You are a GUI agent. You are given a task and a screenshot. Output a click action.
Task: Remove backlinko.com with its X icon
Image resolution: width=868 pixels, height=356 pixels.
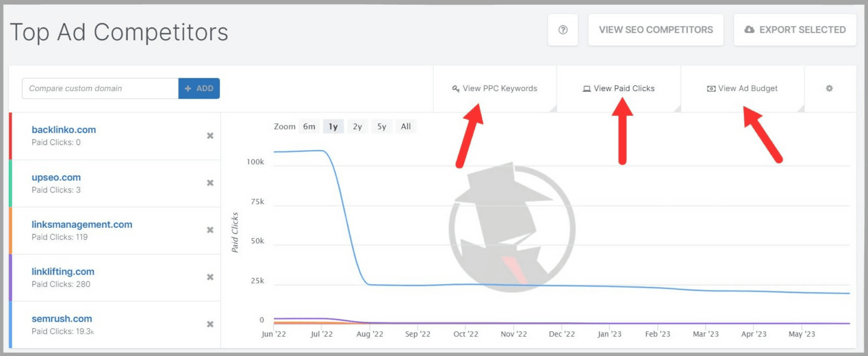210,136
